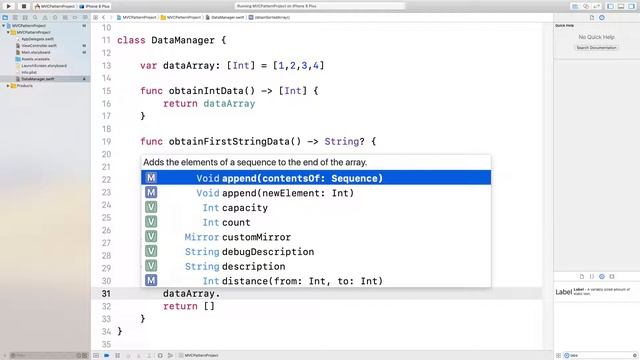The width and height of the screenshot is (640, 360).
Task: Click the Search Documentation button
Action: [x=596, y=48]
